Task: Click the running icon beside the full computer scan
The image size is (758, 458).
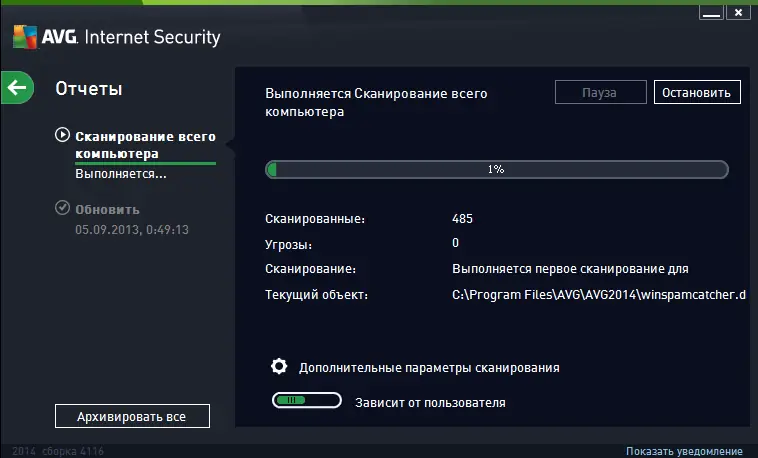Action: click(63, 135)
